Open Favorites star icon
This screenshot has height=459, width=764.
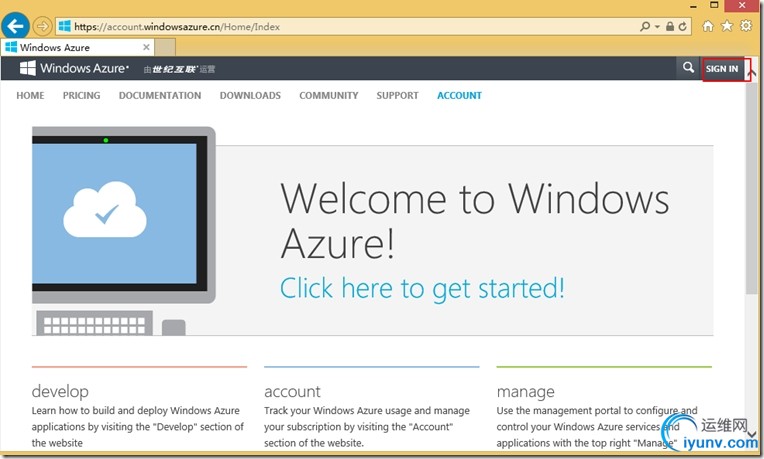tap(726, 26)
